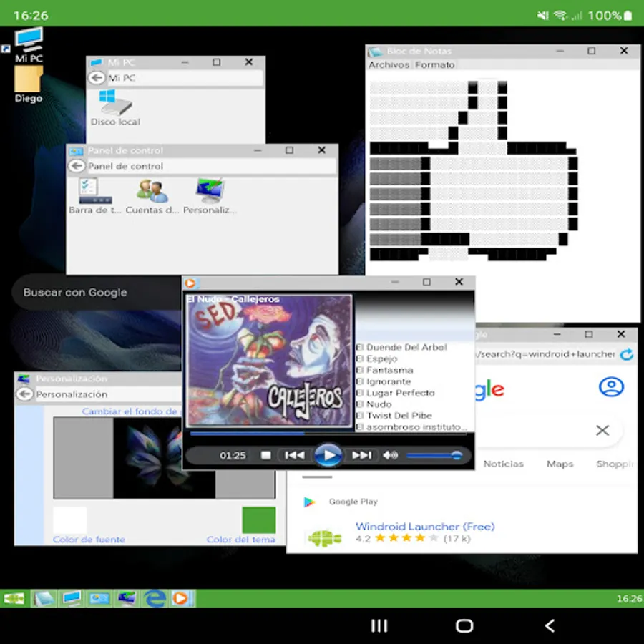Open Disco local drive in Mi PC window
This screenshot has width=644, height=644.
click(115, 108)
